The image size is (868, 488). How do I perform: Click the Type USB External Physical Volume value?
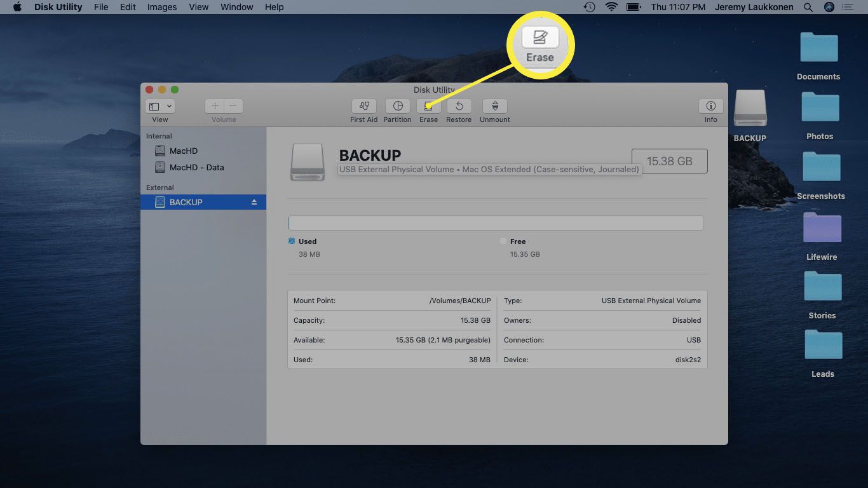pos(651,301)
